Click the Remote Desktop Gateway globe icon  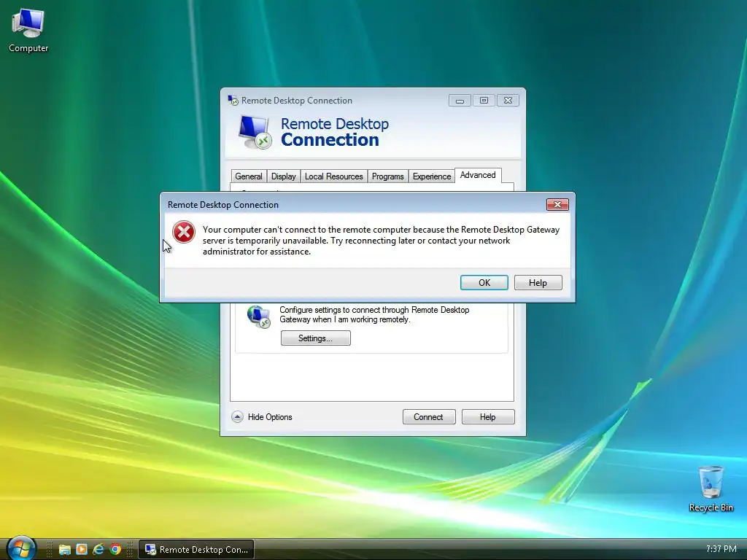[259, 316]
